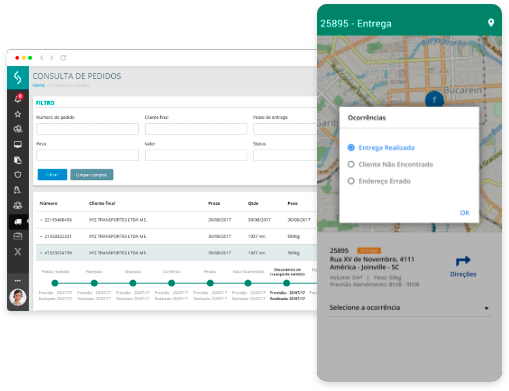Click Conferido timeline dot
The height and width of the screenshot is (391, 509).
171,283
